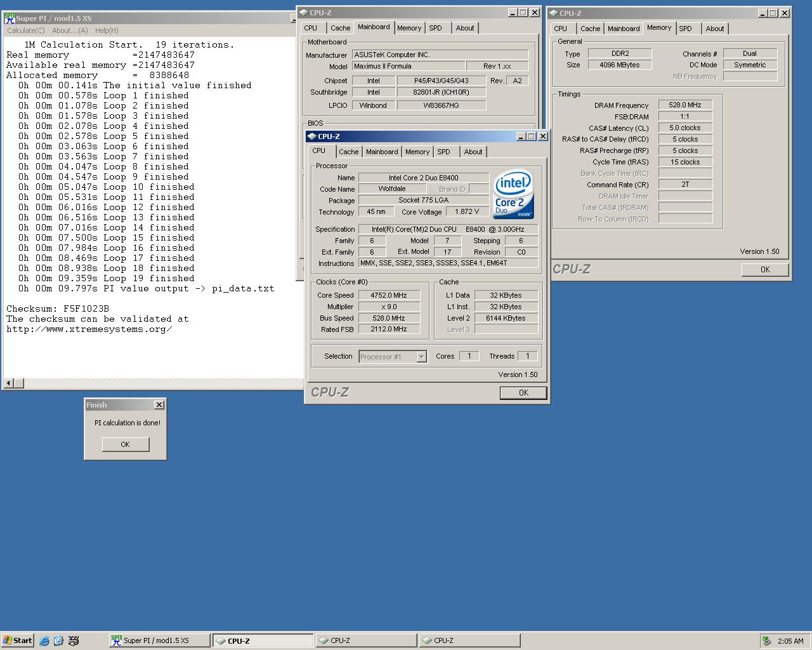
Task: Click OK in front CPU-Z CPU window
Action: [523, 393]
